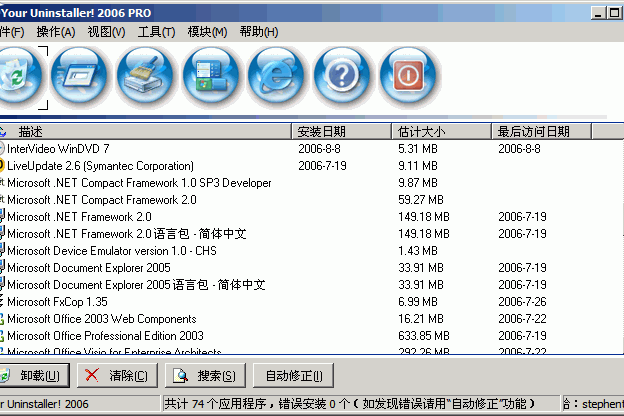
Task: Open the Start menu tools icon
Action: (211, 77)
